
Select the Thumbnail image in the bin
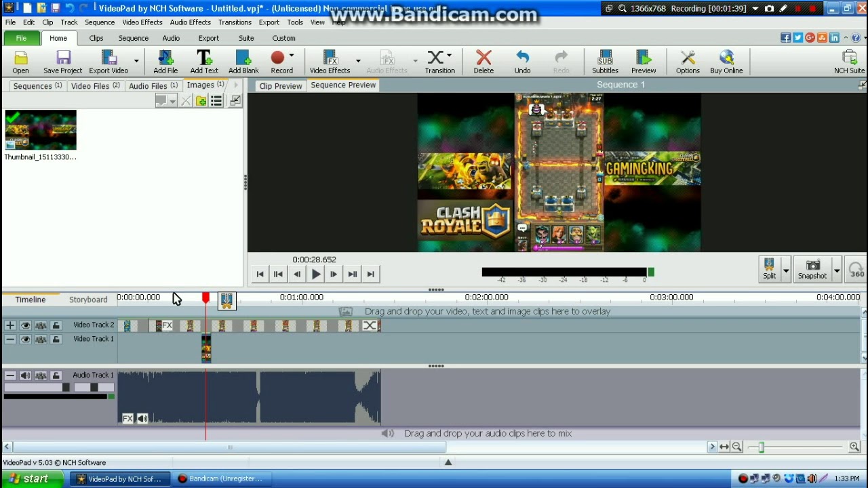tap(41, 136)
